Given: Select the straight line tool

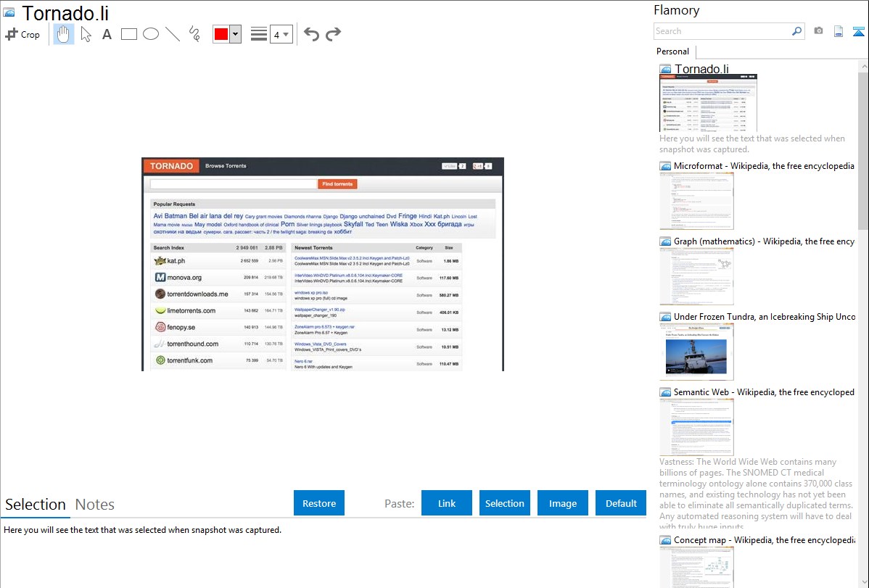Looking at the screenshot, I should point(173,34).
